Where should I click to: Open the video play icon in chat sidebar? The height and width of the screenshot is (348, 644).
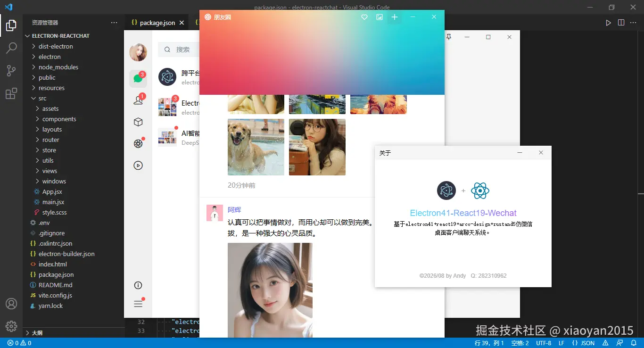click(138, 166)
